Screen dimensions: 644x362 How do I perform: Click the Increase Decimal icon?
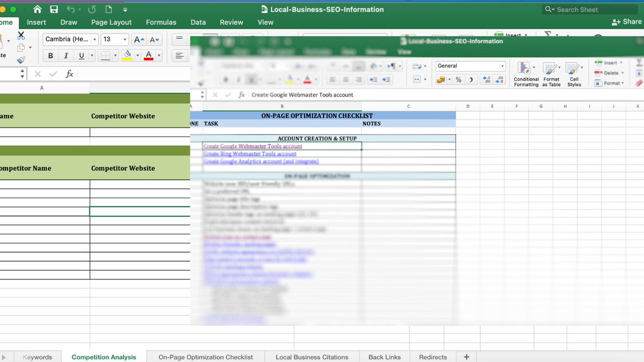486,79
